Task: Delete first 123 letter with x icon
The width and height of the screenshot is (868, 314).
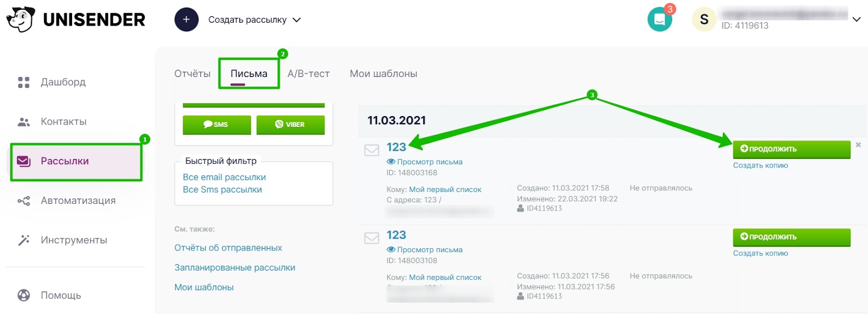Action: 858,145
